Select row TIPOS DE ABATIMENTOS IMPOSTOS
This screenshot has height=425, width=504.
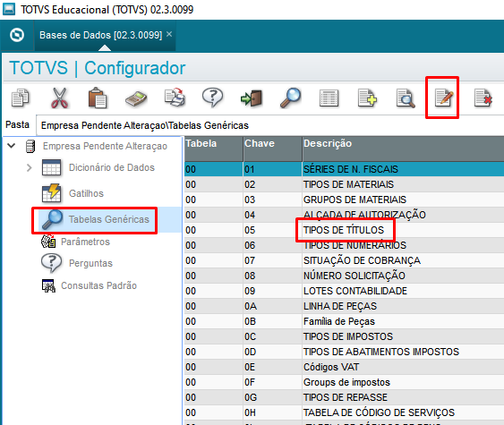tap(344, 352)
